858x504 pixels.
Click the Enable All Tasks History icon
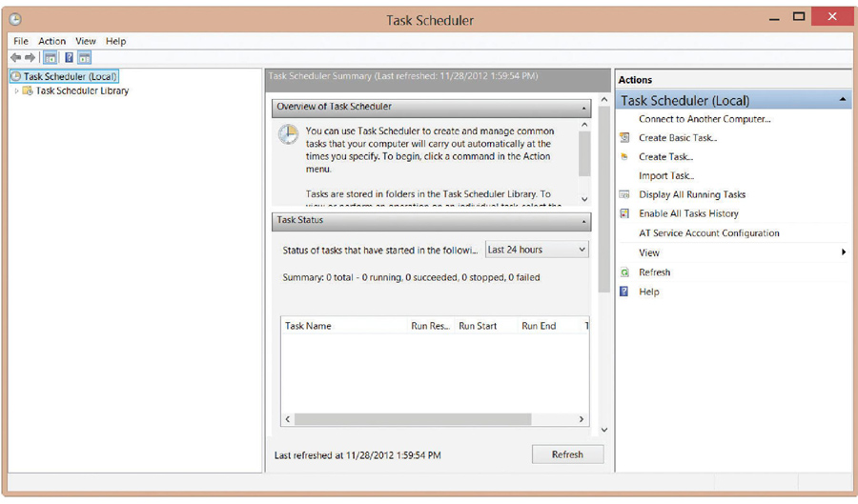(x=624, y=213)
